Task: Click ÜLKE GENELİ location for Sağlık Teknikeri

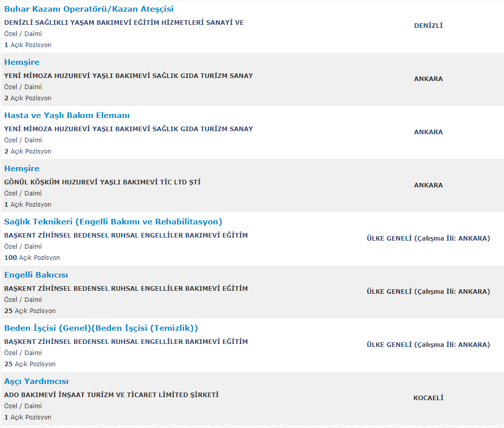Action: point(429,239)
